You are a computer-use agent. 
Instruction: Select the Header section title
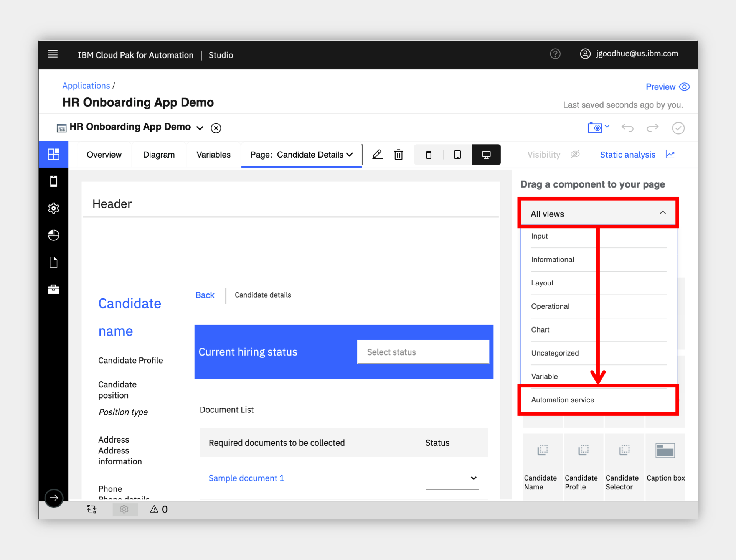(112, 204)
